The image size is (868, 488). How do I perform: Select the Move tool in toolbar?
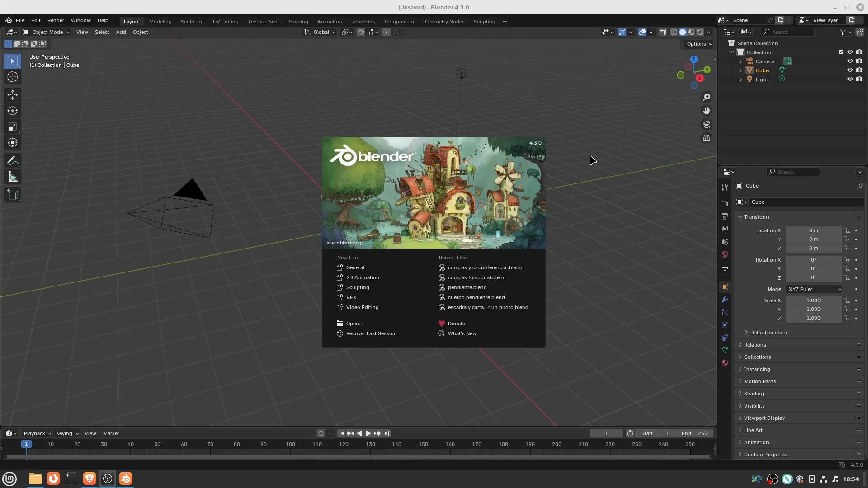coord(13,95)
